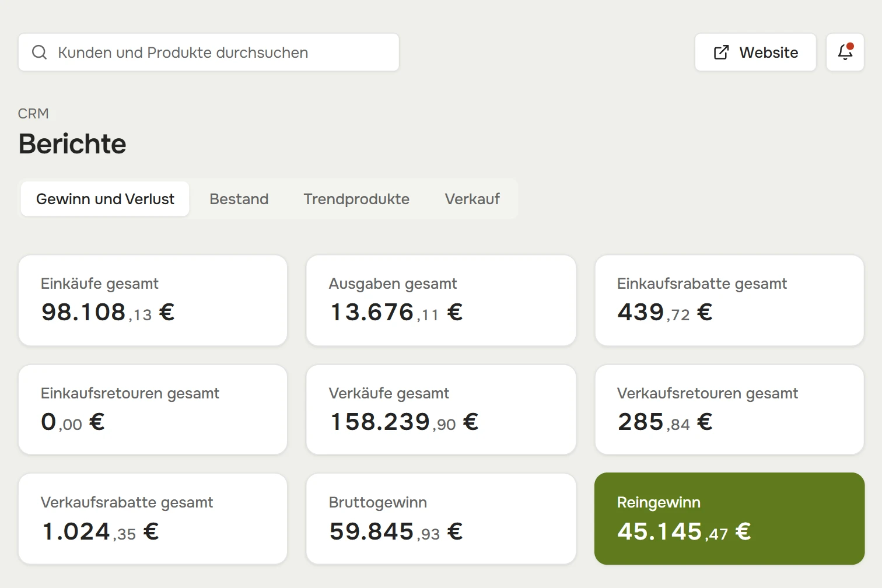882x588 pixels.
Task: Open the Website button
Action: 755,52
